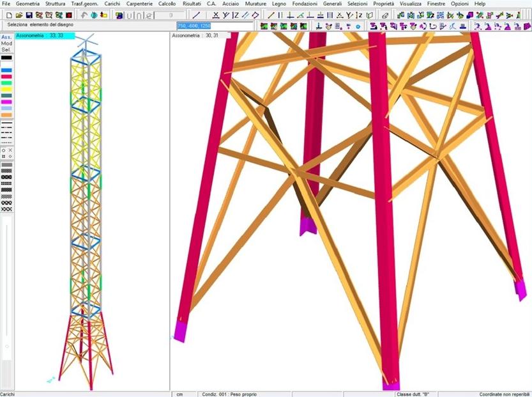Click the red stop square icon
The image size is (532, 397).
click(68, 15)
